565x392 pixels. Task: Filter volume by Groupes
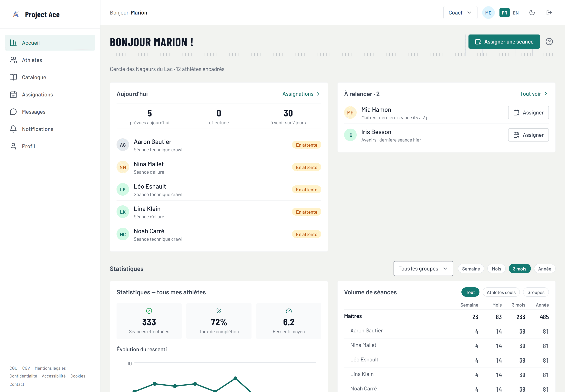point(536,292)
